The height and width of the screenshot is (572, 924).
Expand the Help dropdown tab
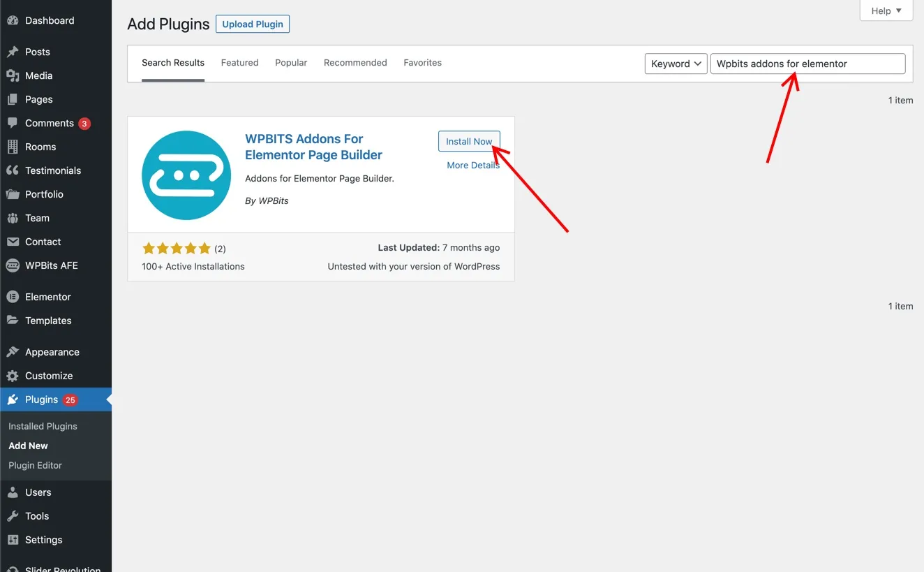pos(886,10)
